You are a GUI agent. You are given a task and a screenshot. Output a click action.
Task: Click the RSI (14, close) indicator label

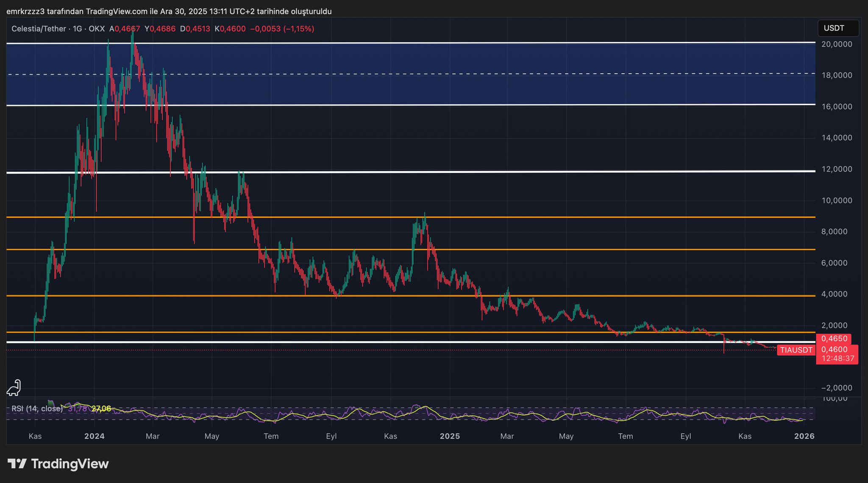(x=37, y=408)
